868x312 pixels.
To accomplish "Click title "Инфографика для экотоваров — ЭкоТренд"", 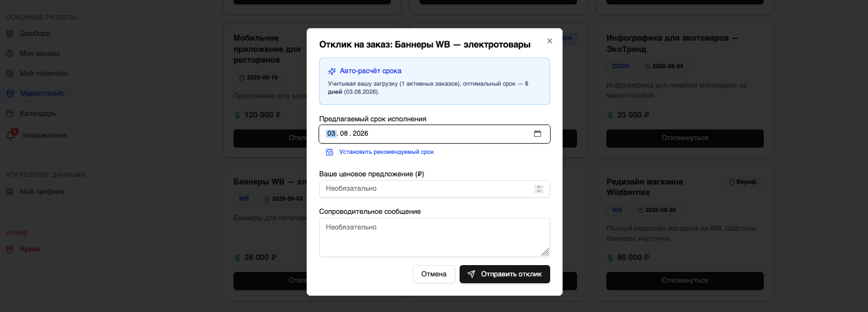I will (673, 44).
